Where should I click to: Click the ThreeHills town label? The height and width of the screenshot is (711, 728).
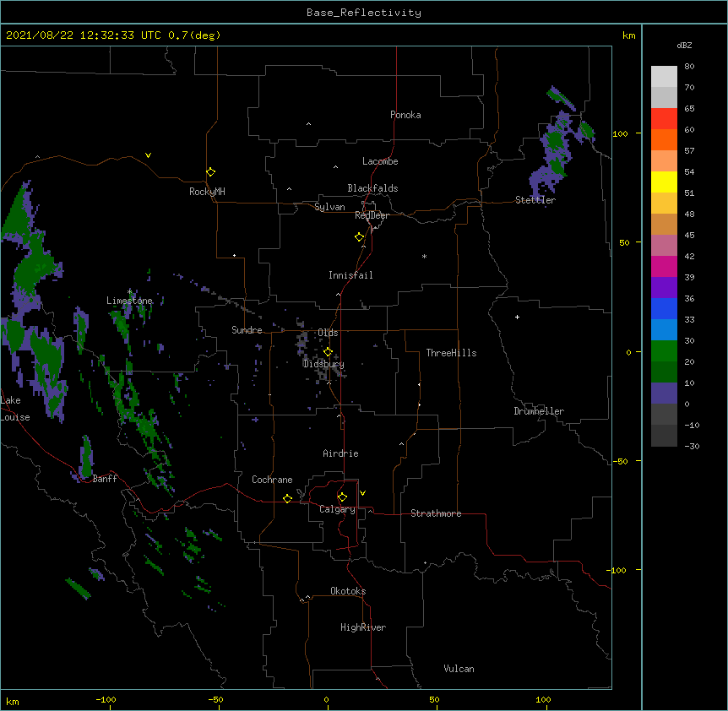point(451,353)
